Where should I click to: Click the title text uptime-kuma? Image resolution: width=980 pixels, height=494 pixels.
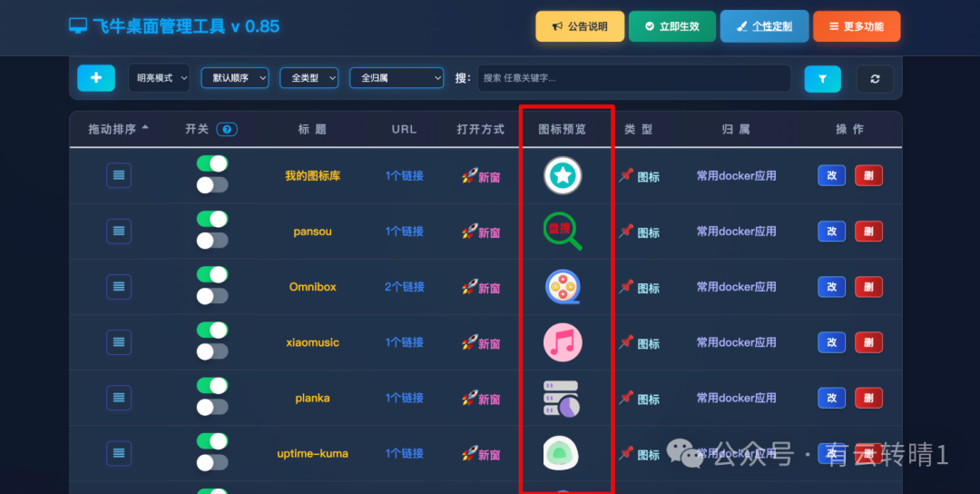[312, 453]
